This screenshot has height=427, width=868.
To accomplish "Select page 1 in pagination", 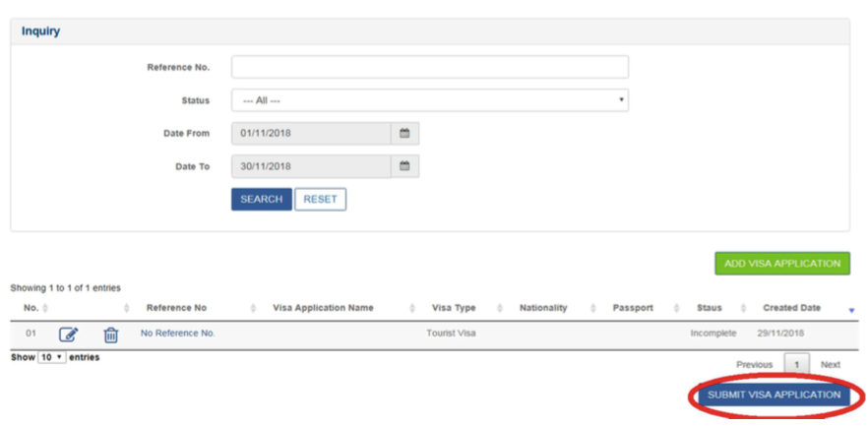I will (x=797, y=364).
